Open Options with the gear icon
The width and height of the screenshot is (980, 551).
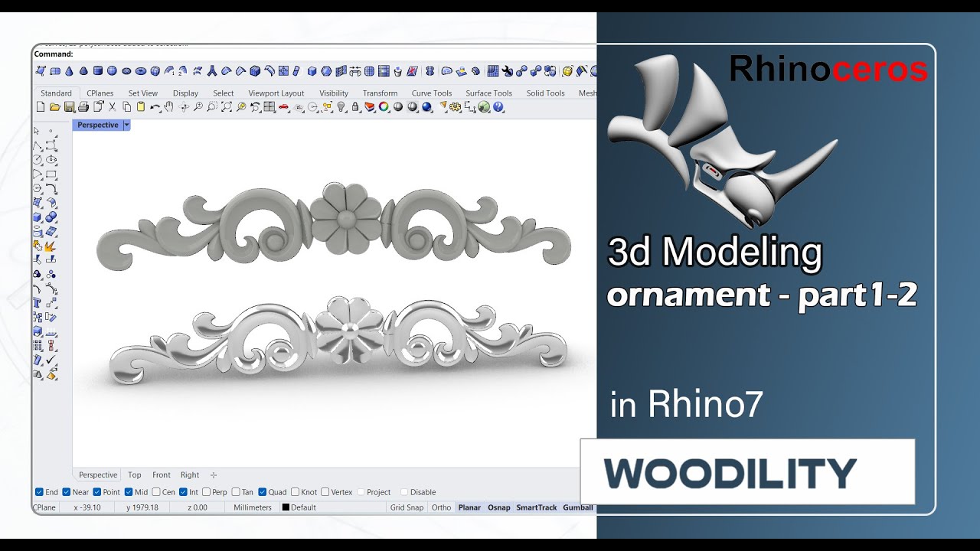click(x=455, y=107)
